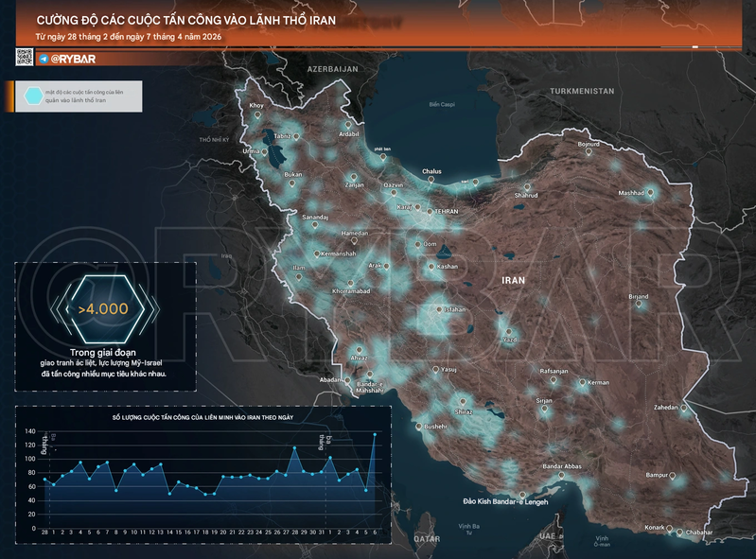
Task: Click the legend text about attack density
Action: [x=84, y=96]
